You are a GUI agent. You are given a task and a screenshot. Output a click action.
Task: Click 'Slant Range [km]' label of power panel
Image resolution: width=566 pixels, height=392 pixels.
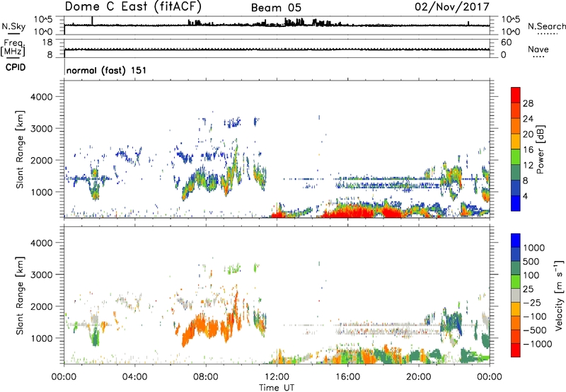click(x=20, y=149)
